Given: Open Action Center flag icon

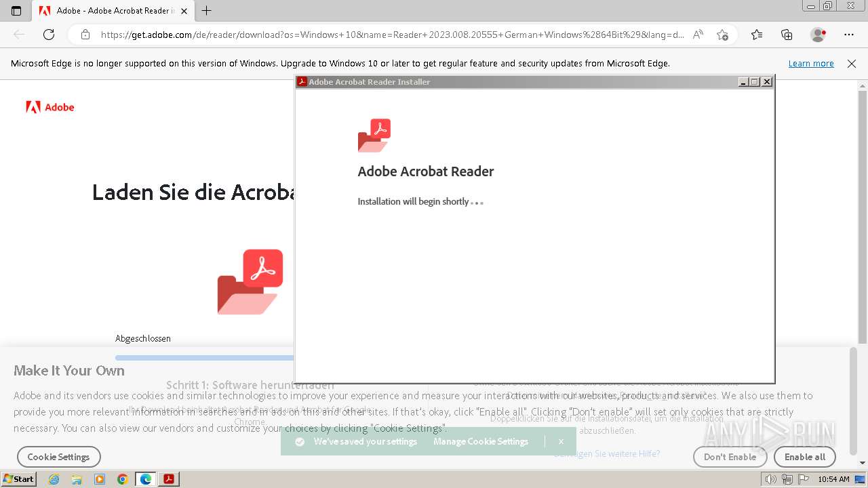Looking at the screenshot, I should (804, 479).
